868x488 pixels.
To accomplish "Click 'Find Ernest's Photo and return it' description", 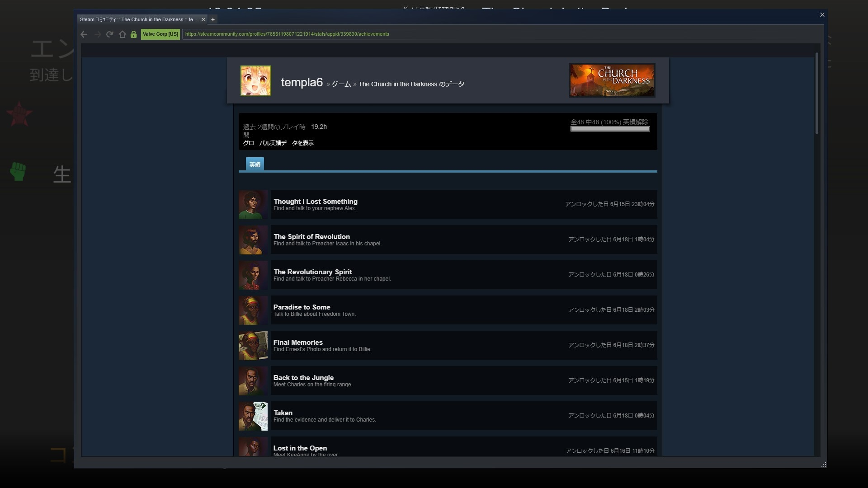I will tap(322, 349).
